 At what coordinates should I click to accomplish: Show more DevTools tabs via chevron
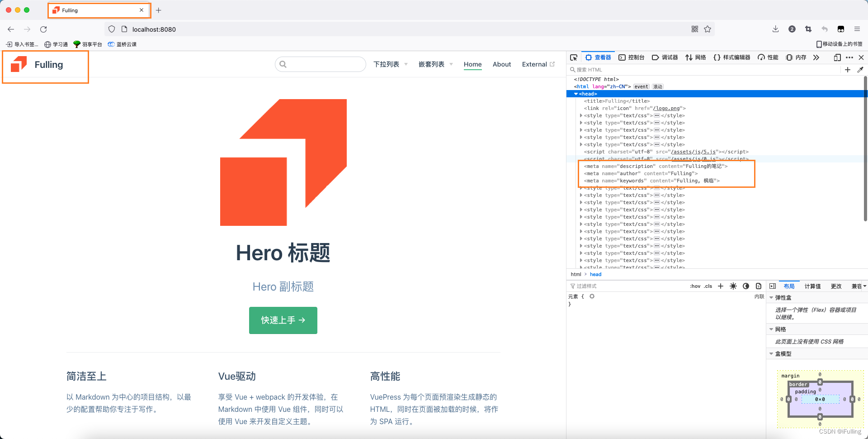coord(816,57)
